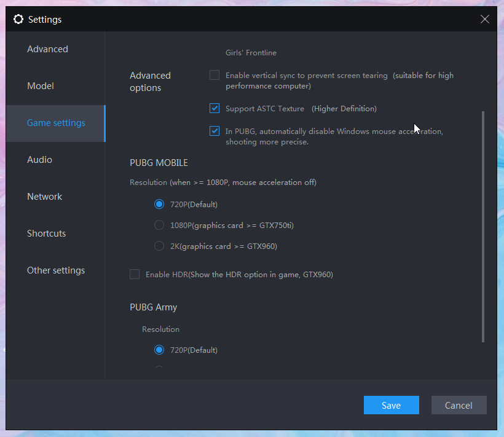Uncheck Support ASTC Texture option
Image resolution: width=504 pixels, height=437 pixels.
coord(215,108)
